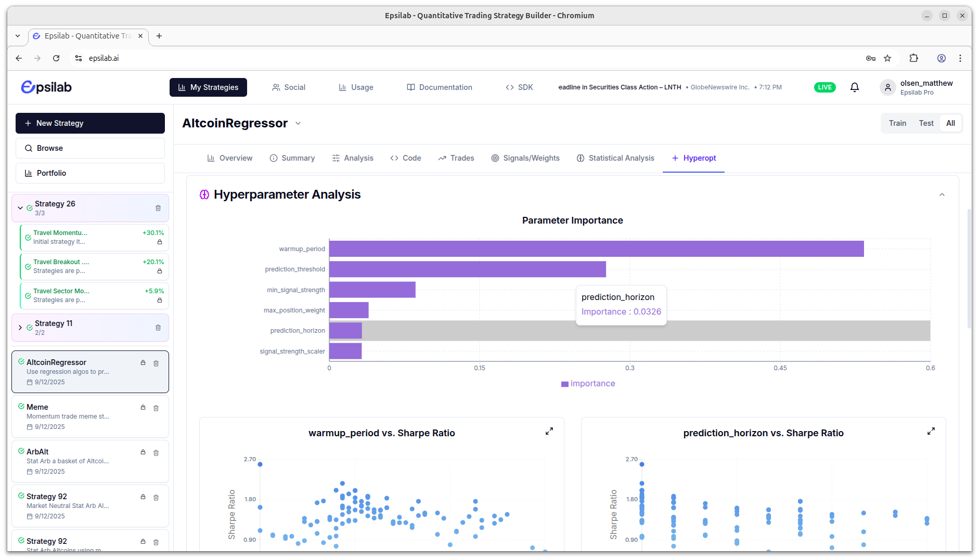This screenshot has width=979, height=560.
Task: Delete Strategy 26 using trash icon
Action: coord(158,208)
